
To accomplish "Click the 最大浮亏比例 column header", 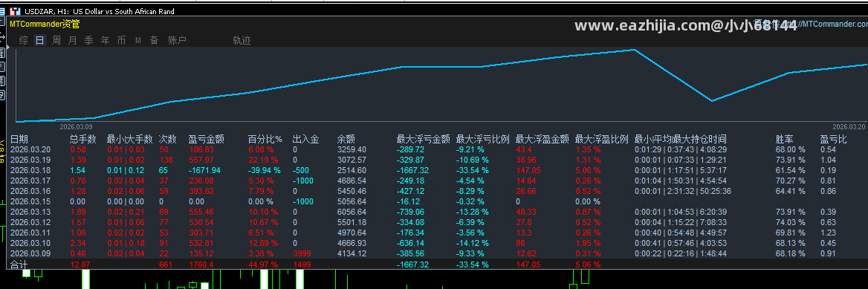I will click(482, 139).
